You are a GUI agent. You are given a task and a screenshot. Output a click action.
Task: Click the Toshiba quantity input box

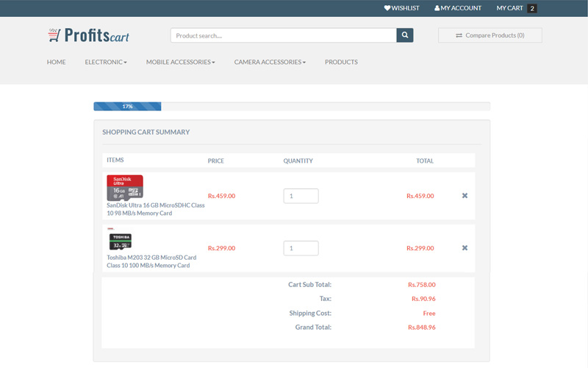tap(301, 248)
